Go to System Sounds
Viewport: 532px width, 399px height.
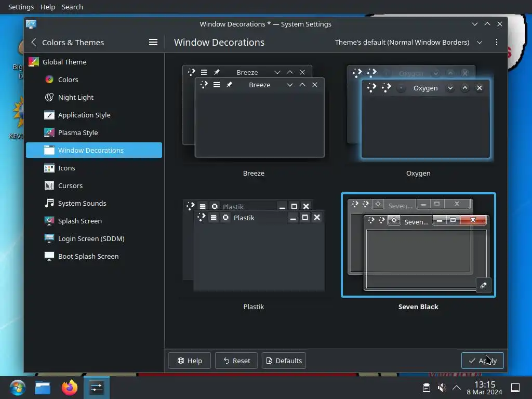94,203
